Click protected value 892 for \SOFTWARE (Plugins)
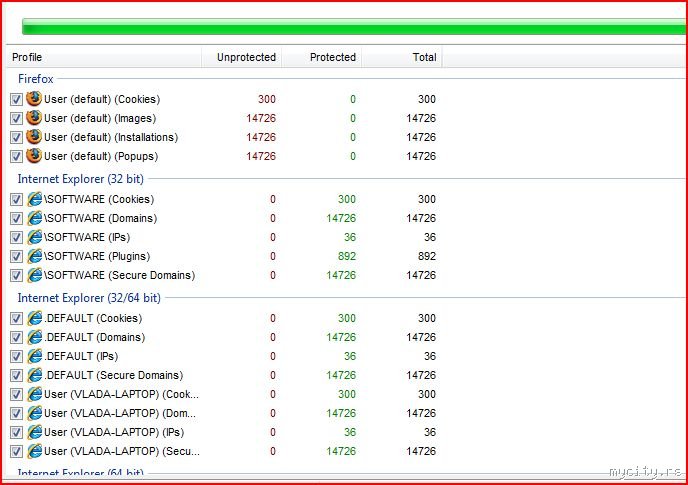 click(347, 256)
